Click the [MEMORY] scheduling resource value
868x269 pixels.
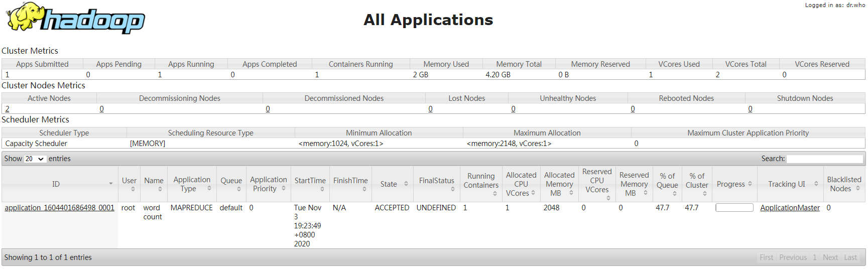coord(148,144)
